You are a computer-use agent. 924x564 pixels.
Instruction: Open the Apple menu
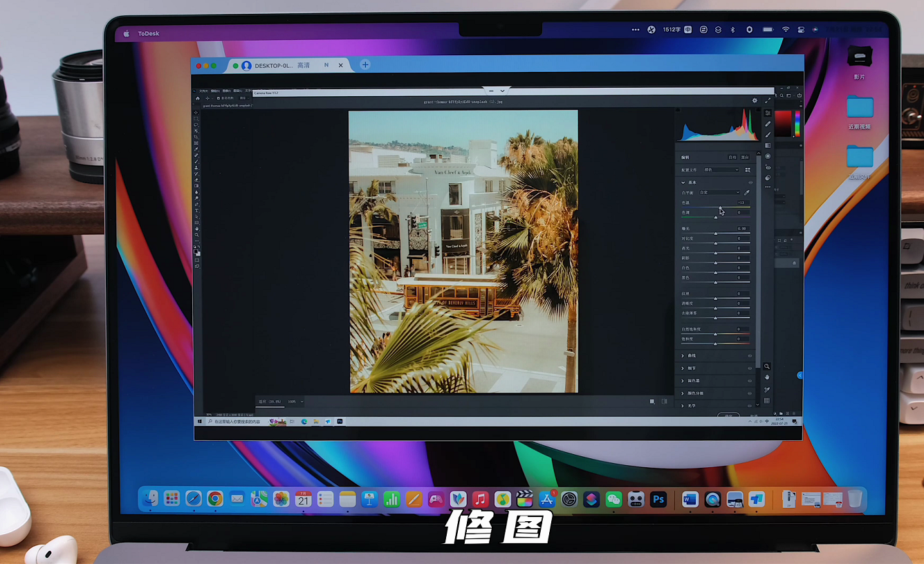[126, 33]
